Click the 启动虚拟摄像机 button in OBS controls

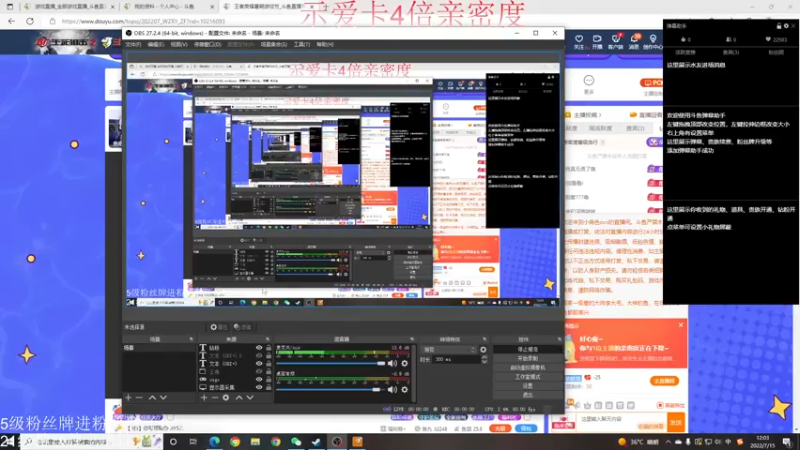click(x=528, y=368)
